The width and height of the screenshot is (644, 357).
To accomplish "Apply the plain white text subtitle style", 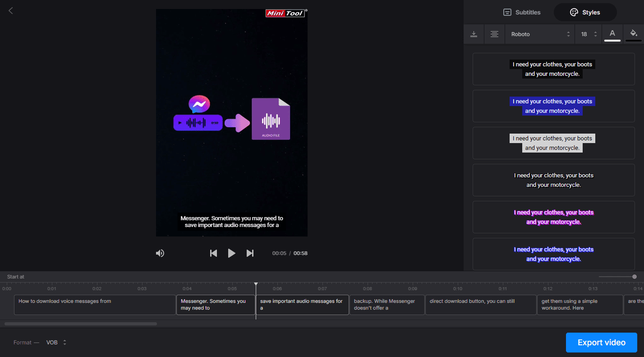I will click(553, 180).
